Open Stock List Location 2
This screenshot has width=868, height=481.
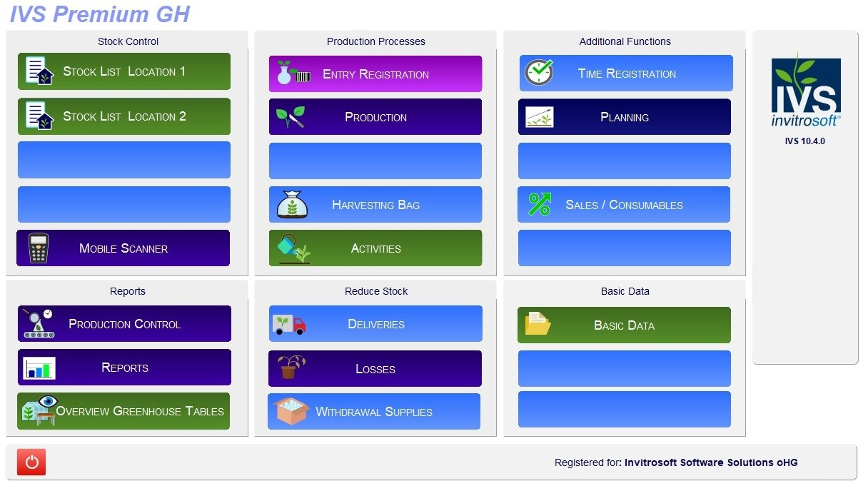pyautogui.click(x=124, y=116)
